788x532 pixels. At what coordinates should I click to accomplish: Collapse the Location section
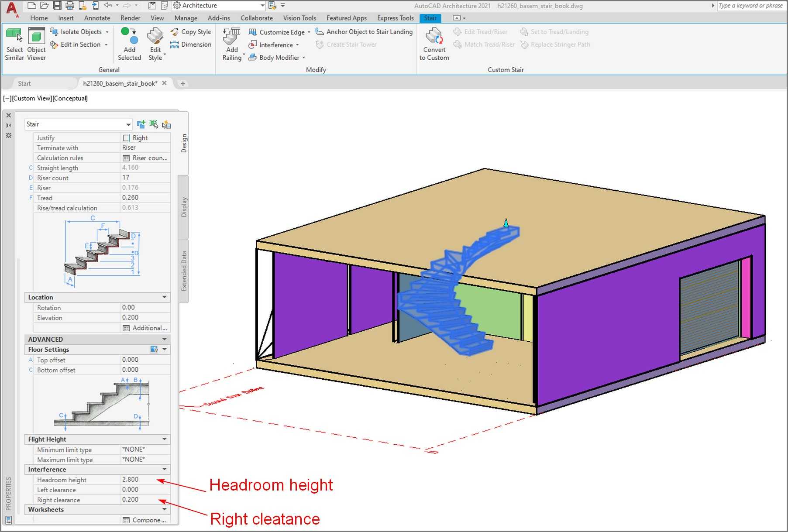(165, 297)
